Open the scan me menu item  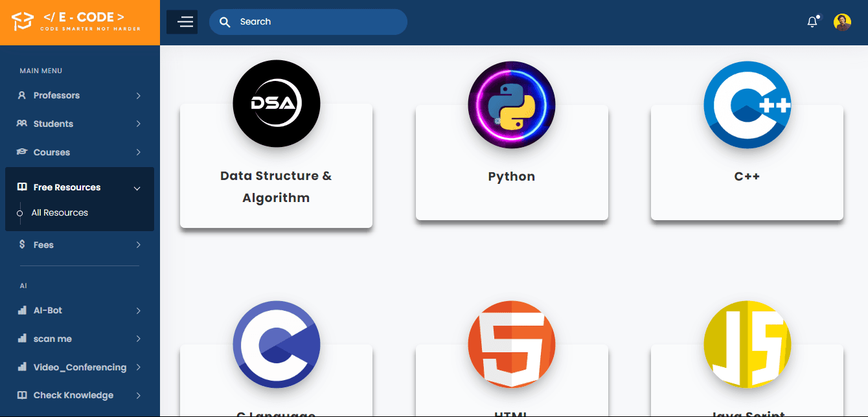[x=80, y=339]
